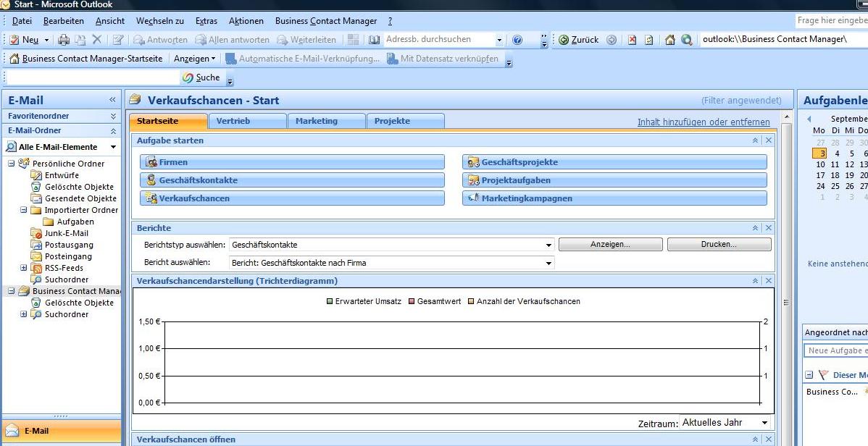Open the Posteingang folder
Image resolution: width=868 pixels, height=446 pixels.
pyautogui.click(x=68, y=256)
